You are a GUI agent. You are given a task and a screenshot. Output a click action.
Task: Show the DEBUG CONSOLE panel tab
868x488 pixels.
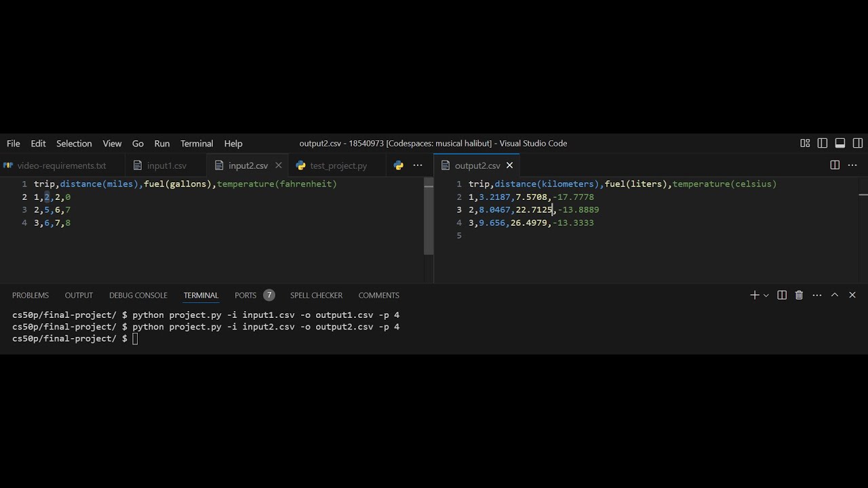138,295
